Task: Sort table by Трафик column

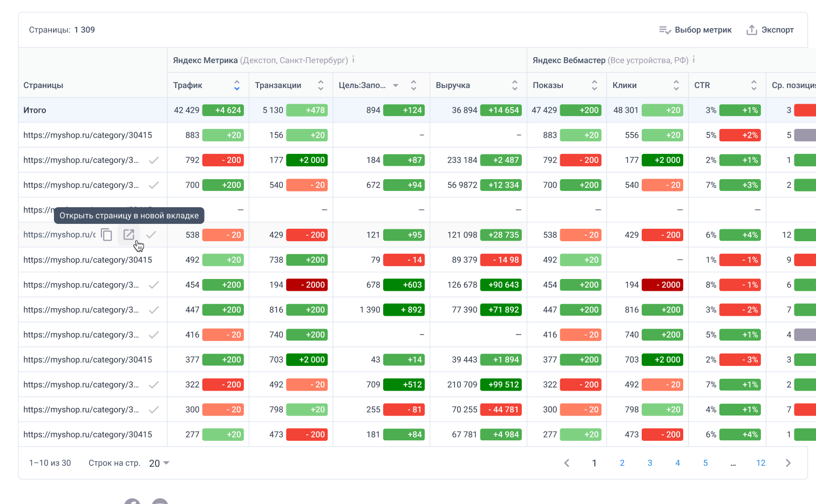Action: (236, 85)
